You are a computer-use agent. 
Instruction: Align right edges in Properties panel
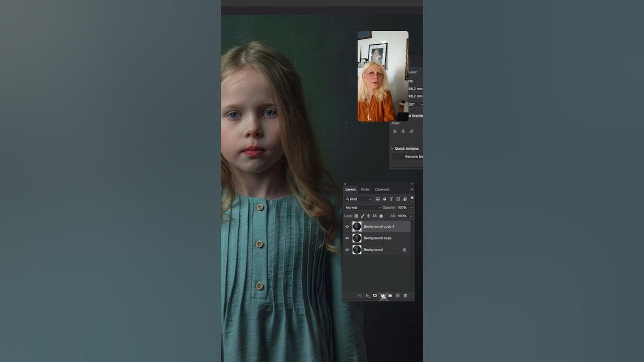point(412,131)
